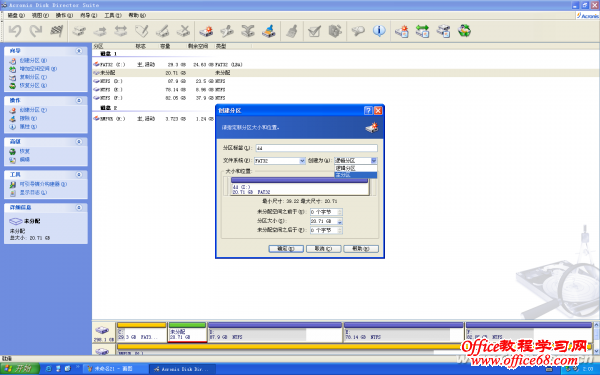Viewport: 600px width, 375px height.
Task: Click the 创建为 dropdown arrow
Action: 374,161
